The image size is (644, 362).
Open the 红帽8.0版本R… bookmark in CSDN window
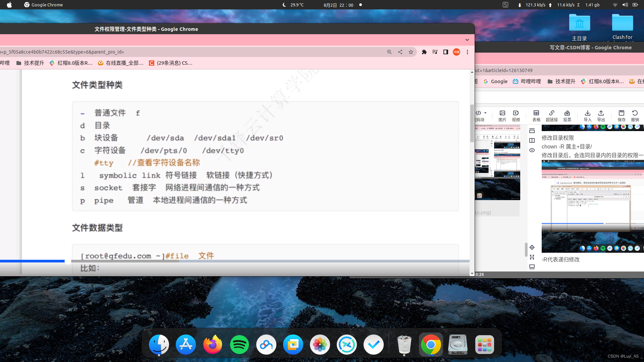point(602,81)
